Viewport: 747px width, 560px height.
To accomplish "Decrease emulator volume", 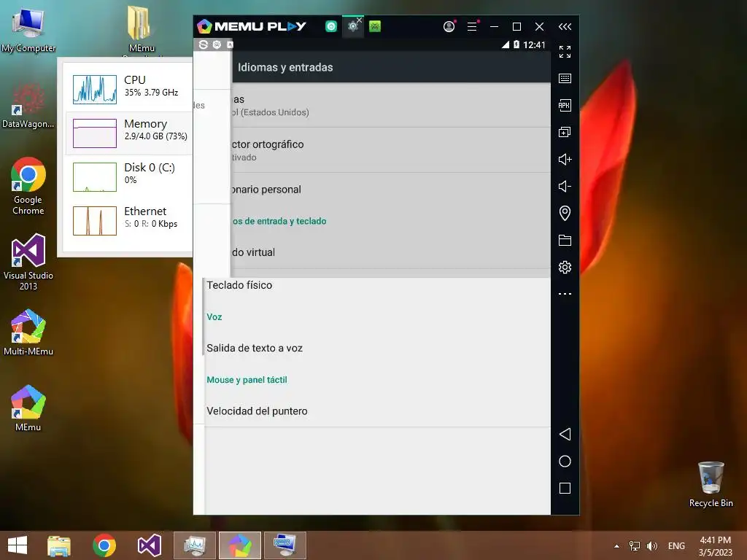I will [x=565, y=186].
